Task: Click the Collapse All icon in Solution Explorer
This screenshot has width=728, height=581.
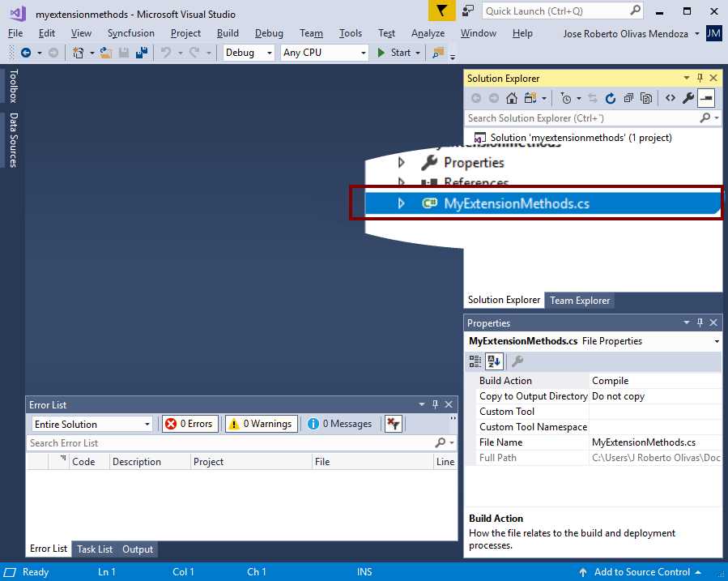Action: (x=628, y=98)
